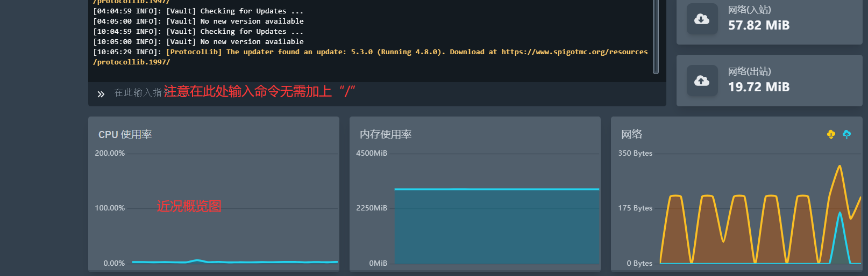The image size is (868, 276).
Task: Click the 内存使用率 chart title
Action: point(386,135)
